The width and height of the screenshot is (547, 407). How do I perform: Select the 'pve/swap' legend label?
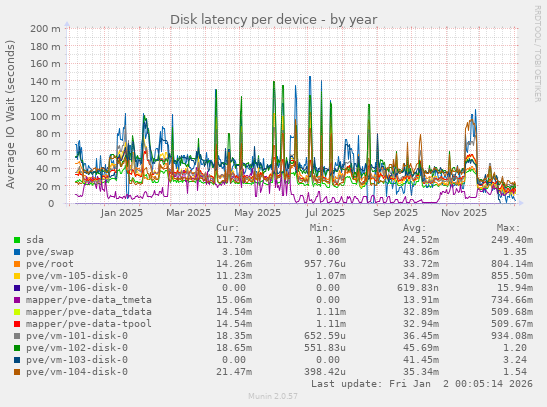pyautogui.click(x=50, y=252)
